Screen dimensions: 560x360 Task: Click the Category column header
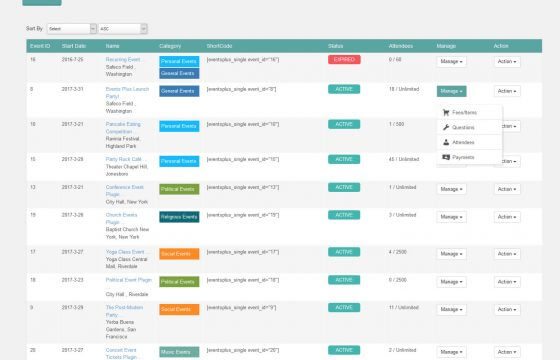point(170,46)
